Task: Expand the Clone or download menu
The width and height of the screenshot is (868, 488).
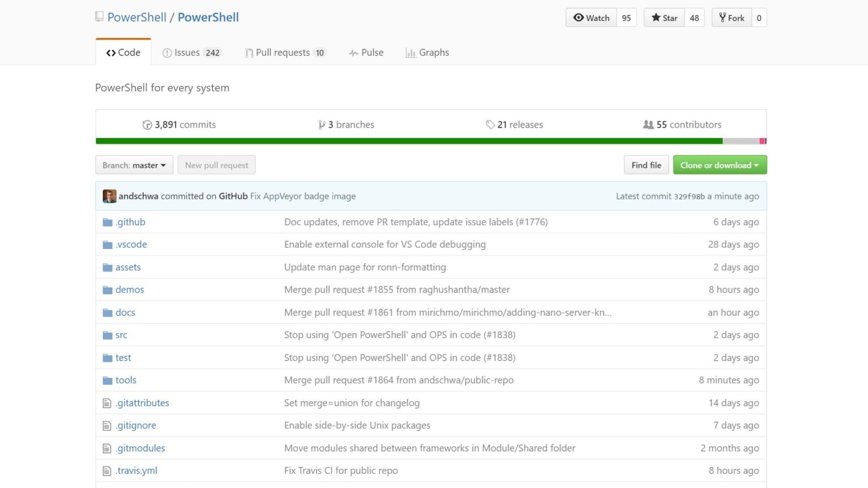Action: coord(719,165)
